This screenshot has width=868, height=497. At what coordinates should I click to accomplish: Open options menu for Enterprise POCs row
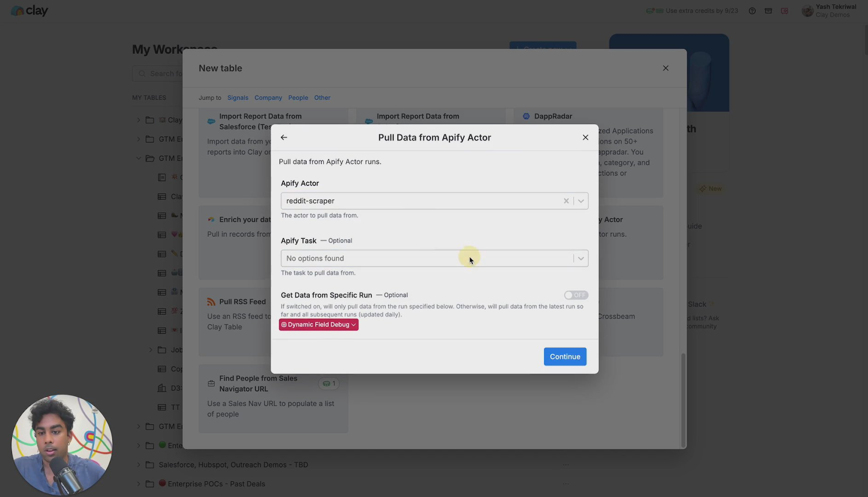(566, 484)
